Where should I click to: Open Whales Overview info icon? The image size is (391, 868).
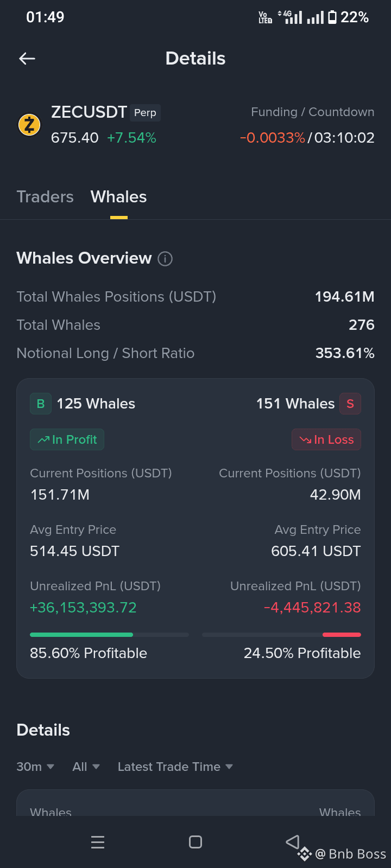[x=165, y=259]
